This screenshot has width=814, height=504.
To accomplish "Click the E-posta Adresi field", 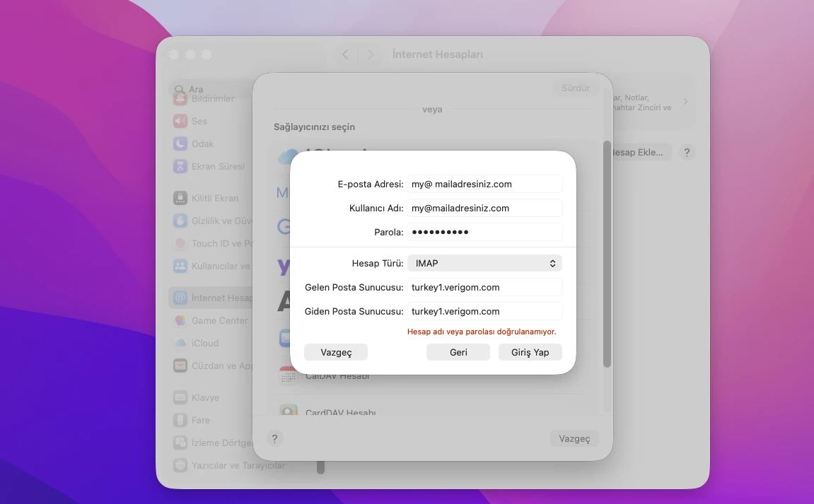I will tap(484, 184).
